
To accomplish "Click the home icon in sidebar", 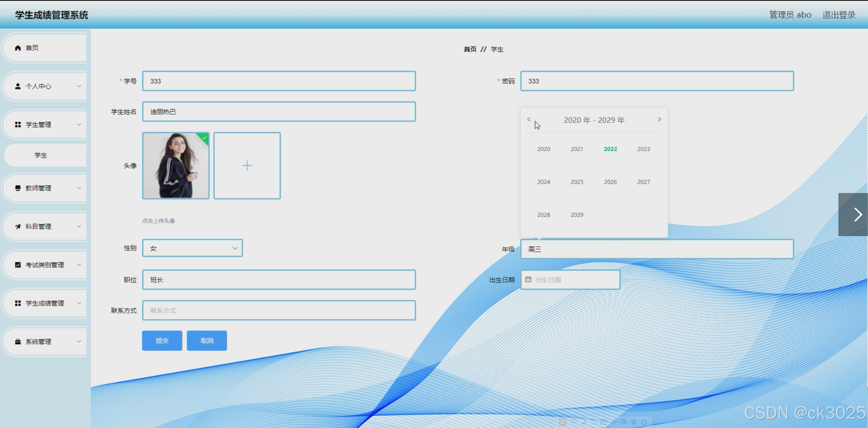I will (18, 48).
